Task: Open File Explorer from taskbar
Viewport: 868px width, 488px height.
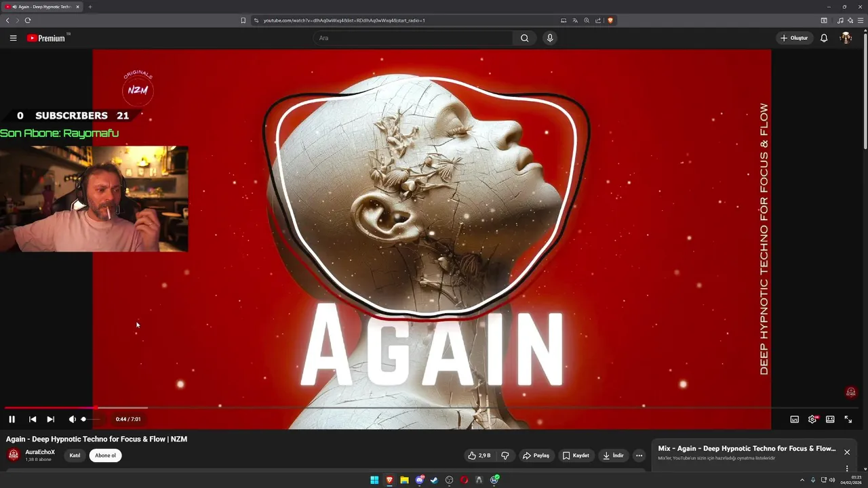Action: click(404, 480)
